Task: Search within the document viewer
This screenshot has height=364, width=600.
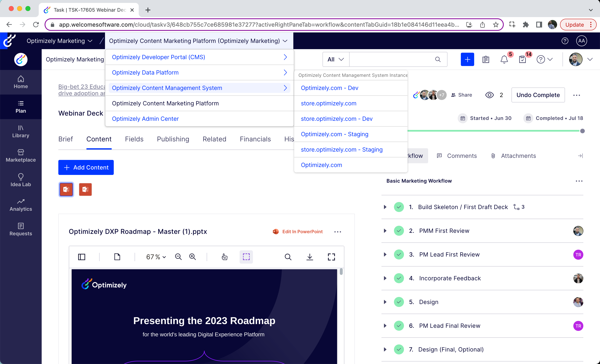Action: [288, 257]
